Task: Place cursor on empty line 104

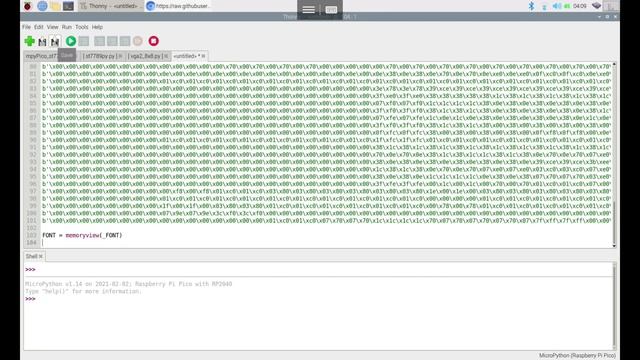Action: 327,243
